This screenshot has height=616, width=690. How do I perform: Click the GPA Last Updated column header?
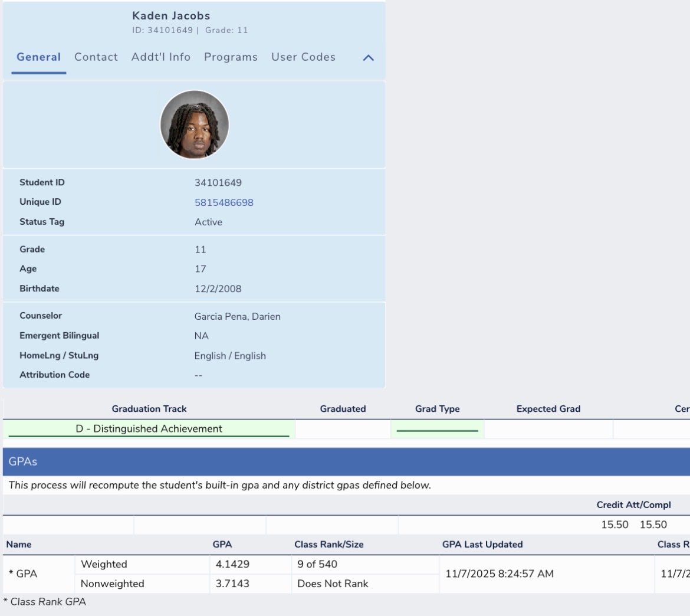[482, 545]
